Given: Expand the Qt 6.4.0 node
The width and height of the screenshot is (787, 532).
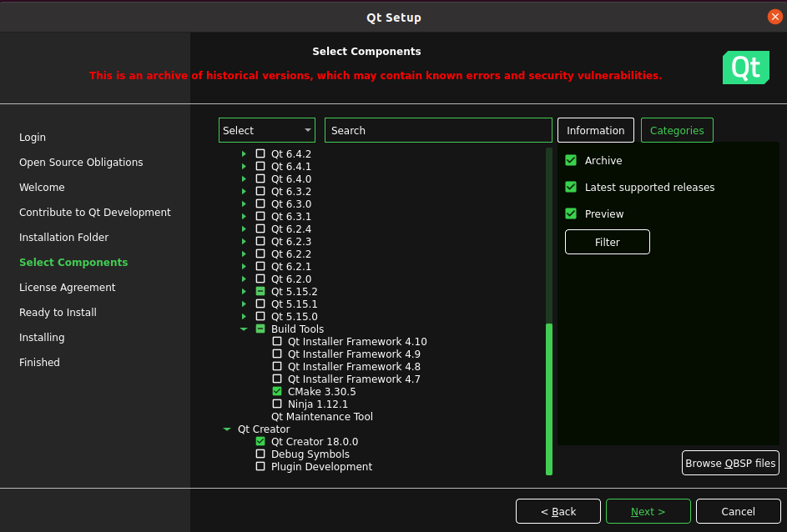Looking at the screenshot, I should tap(244, 179).
